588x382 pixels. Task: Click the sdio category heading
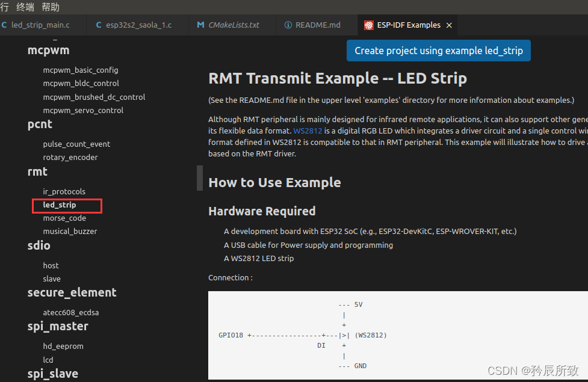click(x=39, y=245)
